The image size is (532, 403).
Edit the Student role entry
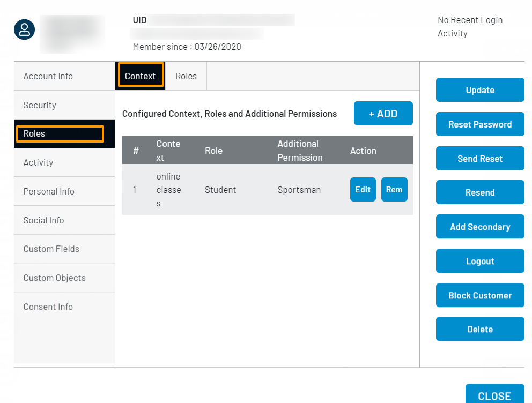tap(363, 189)
